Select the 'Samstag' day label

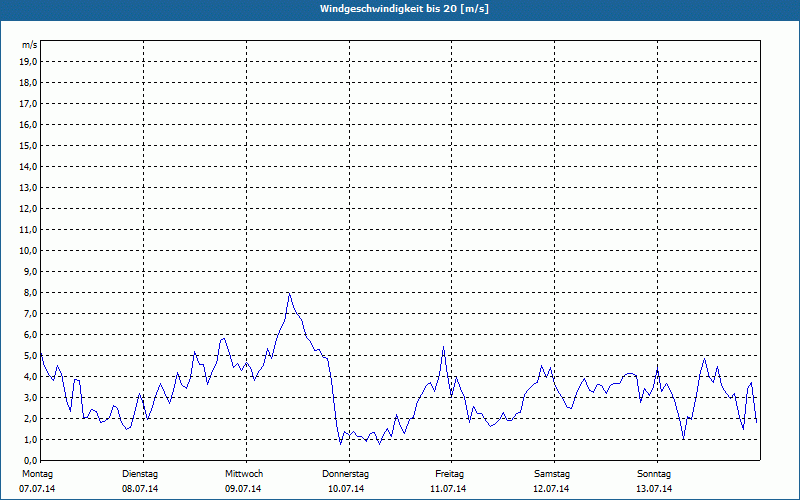point(552,473)
